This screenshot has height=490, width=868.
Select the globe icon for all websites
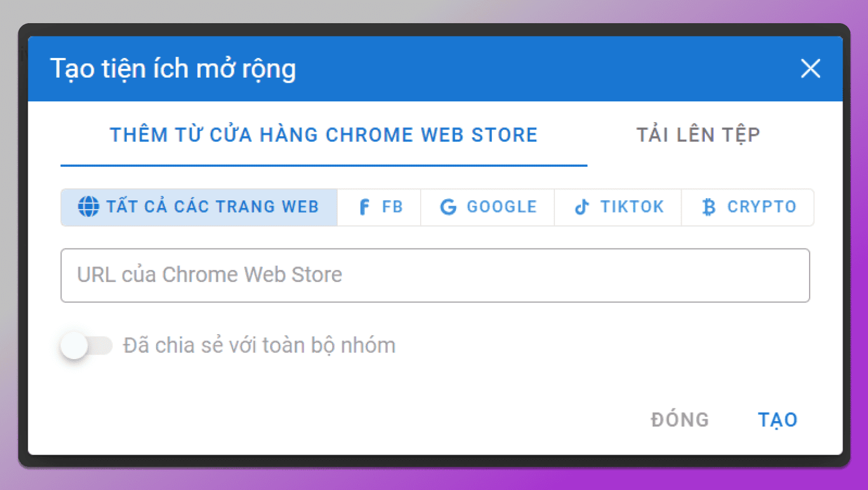click(89, 207)
